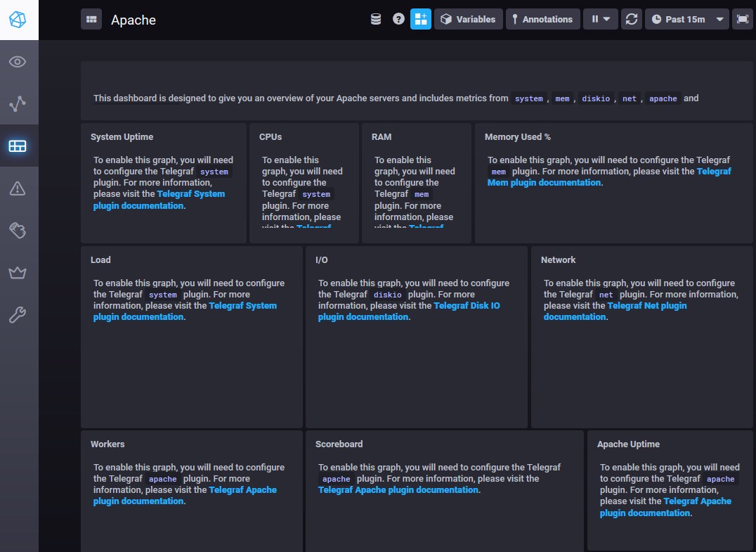The height and width of the screenshot is (552, 756).
Task: Open the Telegraf Net plugin documentation link
Action: (x=615, y=312)
